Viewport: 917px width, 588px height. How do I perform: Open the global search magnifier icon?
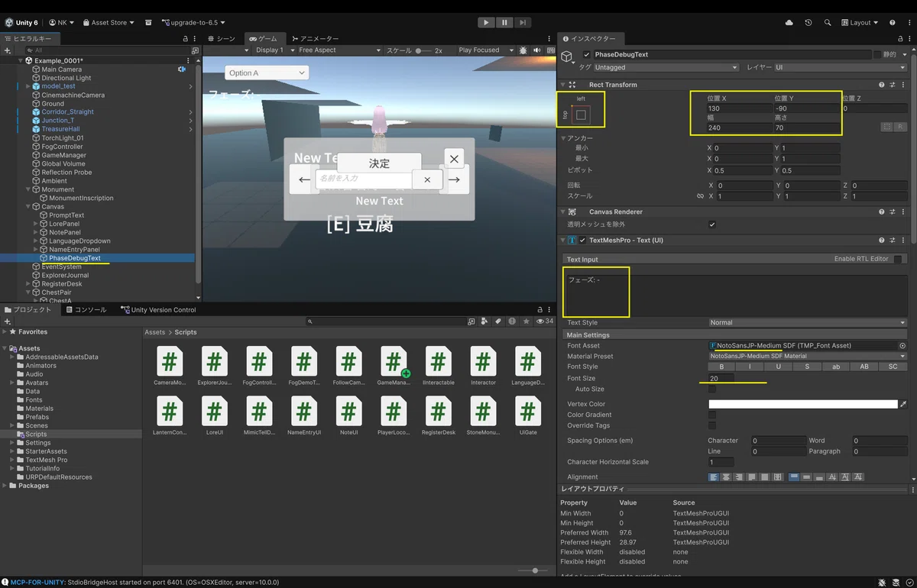(828, 23)
